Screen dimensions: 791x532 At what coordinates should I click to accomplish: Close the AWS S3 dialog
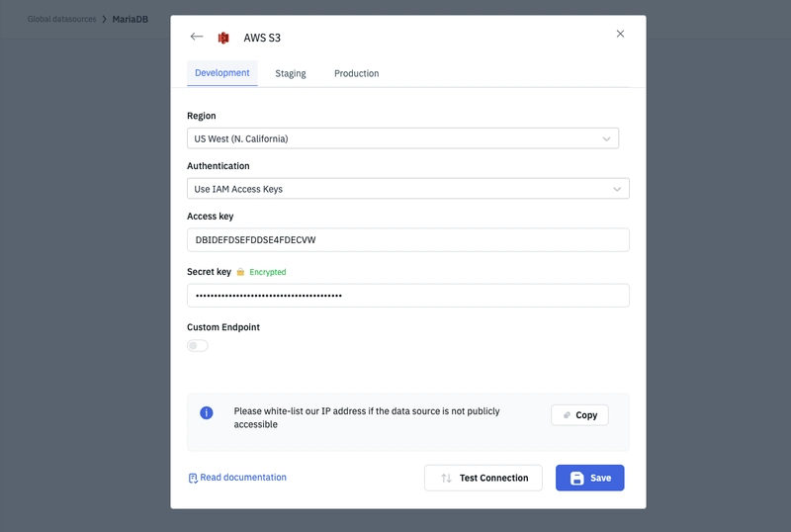620,34
